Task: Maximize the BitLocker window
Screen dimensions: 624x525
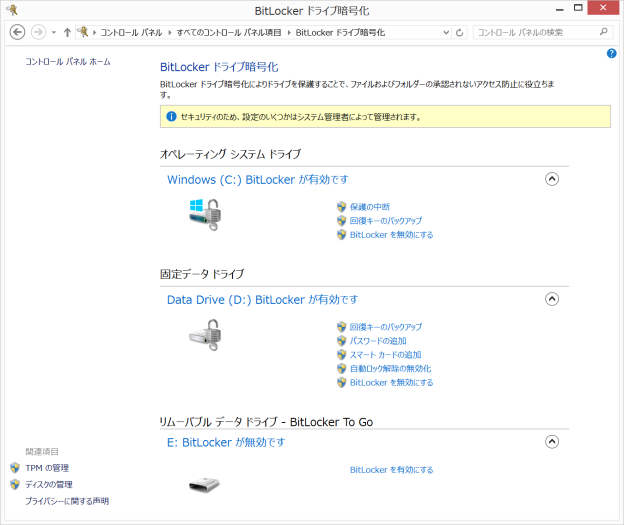Action: (x=578, y=8)
